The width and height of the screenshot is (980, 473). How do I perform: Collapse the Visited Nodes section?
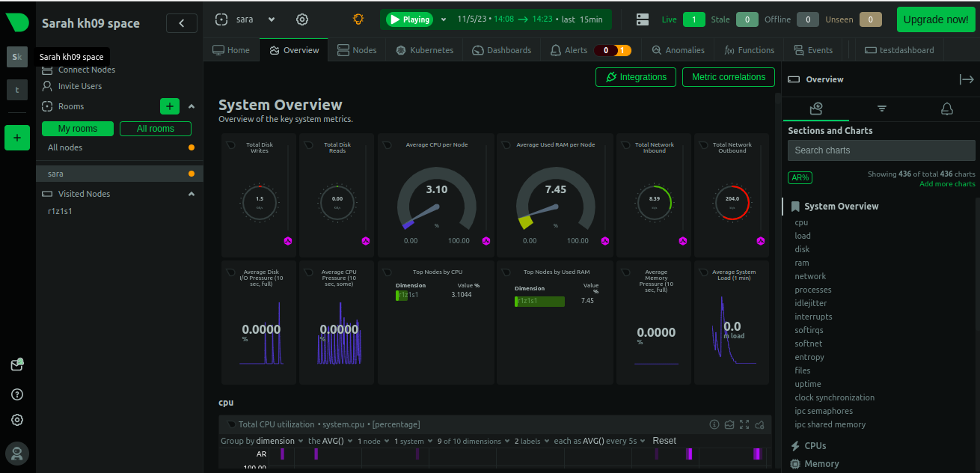tap(192, 194)
